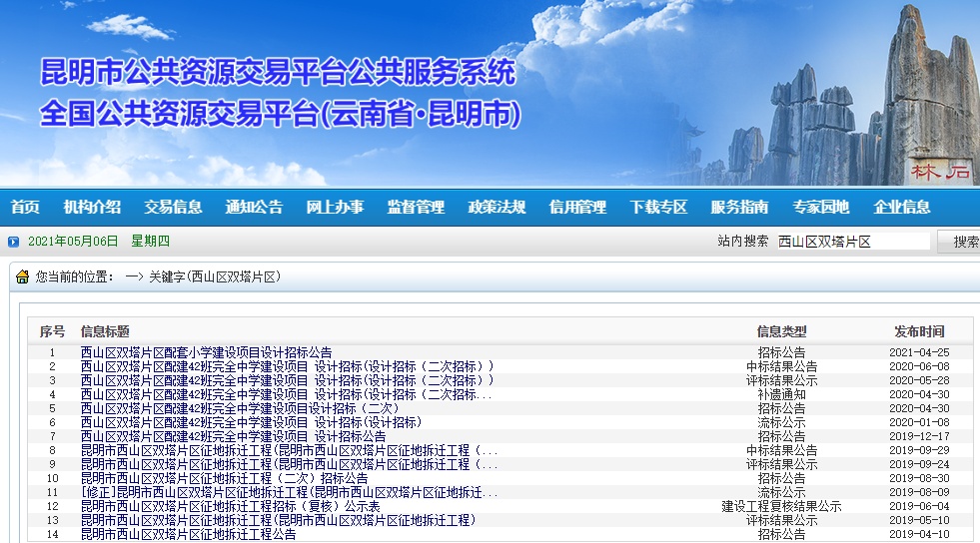
Task: Click the 信息类型 column header
Action: point(781,331)
